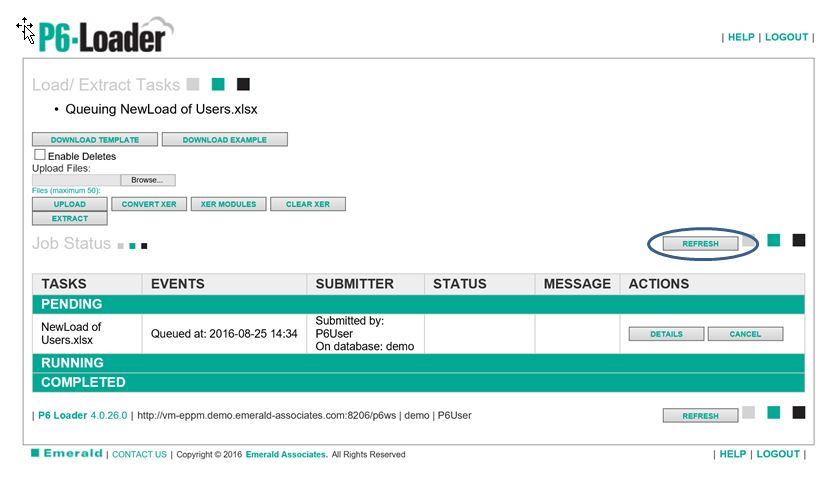Open the Contact Us footer link
Image resolution: width=836 pixels, height=490 pixels.
[139, 454]
